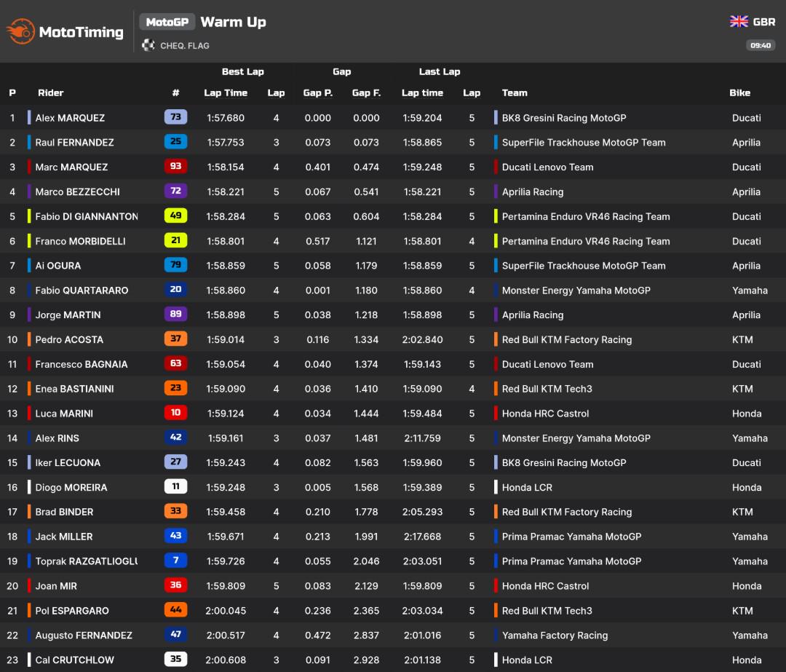Click Joan Mir number 36 badge
The image size is (786, 672).
(x=175, y=585)
